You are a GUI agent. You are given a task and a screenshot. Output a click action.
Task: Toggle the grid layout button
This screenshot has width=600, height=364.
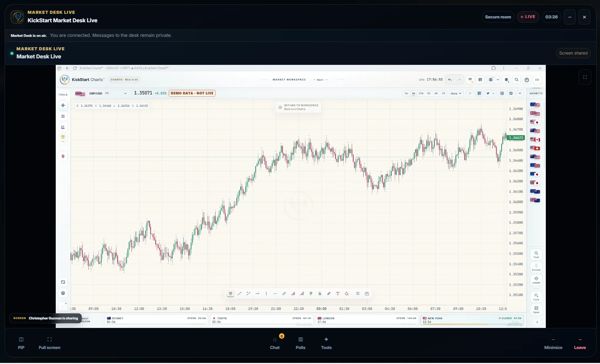pos(502,93)
